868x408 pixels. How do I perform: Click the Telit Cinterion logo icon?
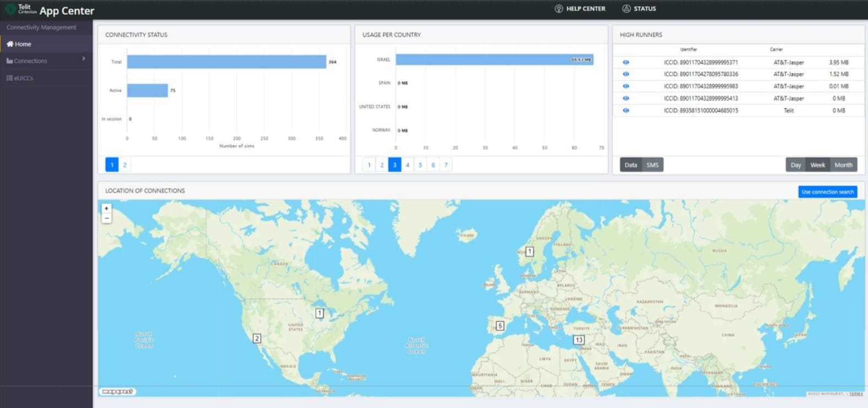(x=10, y=9)
